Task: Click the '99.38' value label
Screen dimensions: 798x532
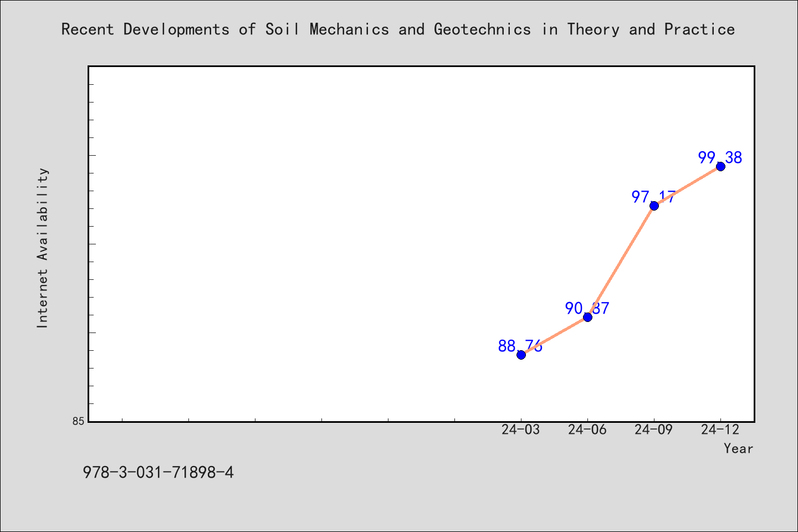Action: (720, 158)
